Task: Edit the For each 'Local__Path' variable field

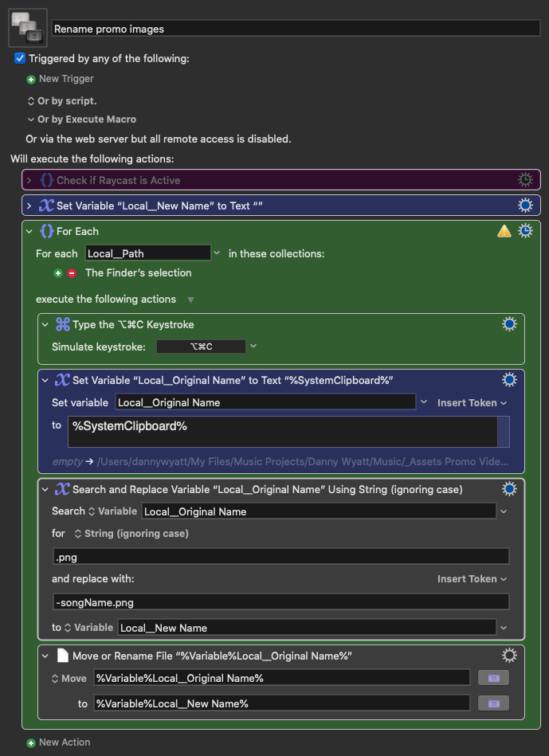Action: pos(148,253)
